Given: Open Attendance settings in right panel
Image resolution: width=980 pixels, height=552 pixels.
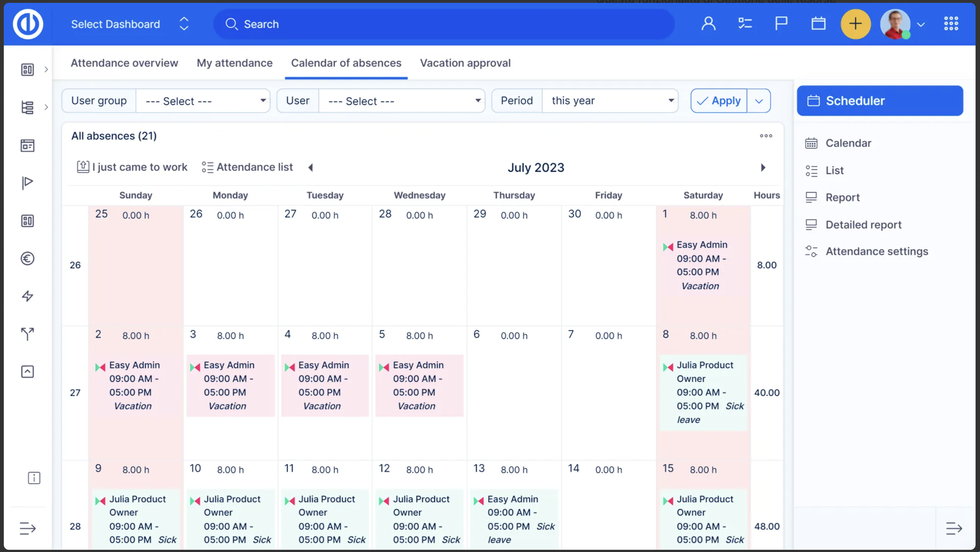Looking at the screenshot, I should click(x=867, y=251).
